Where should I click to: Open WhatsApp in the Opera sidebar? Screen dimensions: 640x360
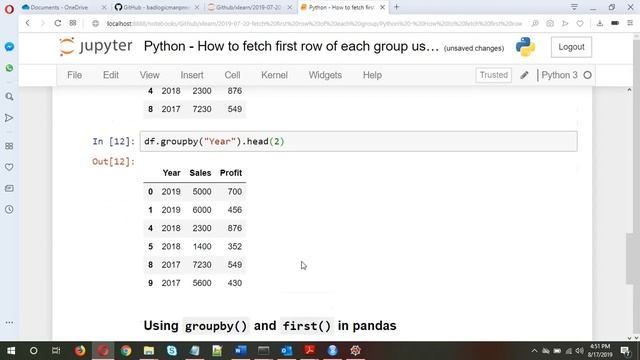pyautogui.click(x=9, y=68)
